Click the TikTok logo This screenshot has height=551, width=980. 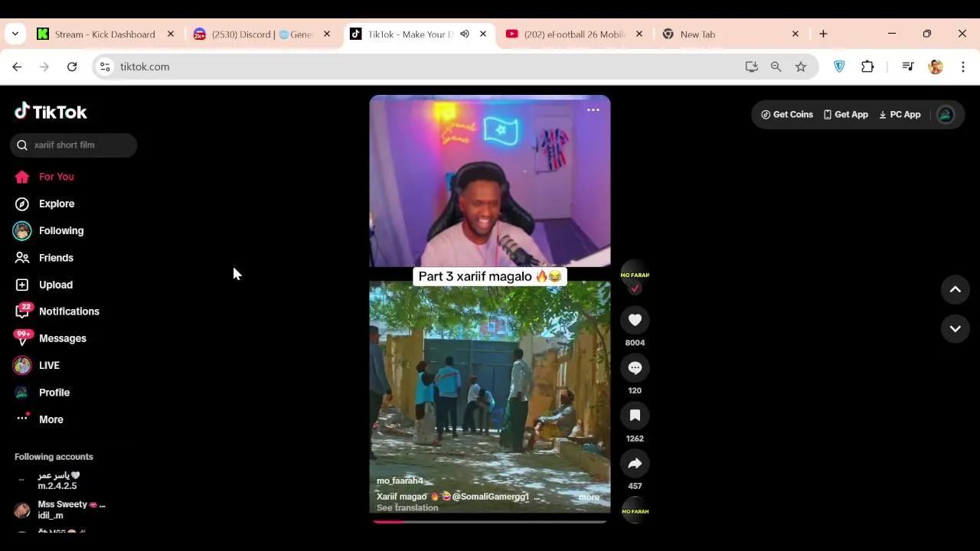coord(51,112)
